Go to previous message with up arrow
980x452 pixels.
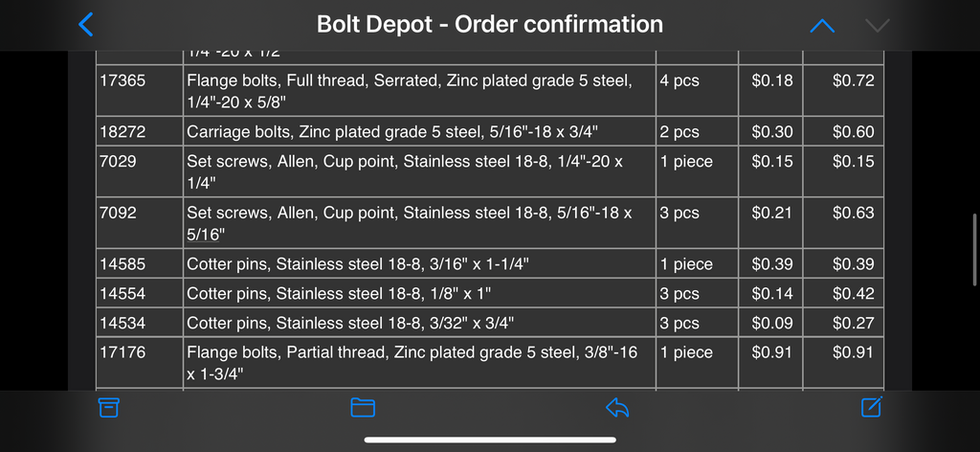822,25
